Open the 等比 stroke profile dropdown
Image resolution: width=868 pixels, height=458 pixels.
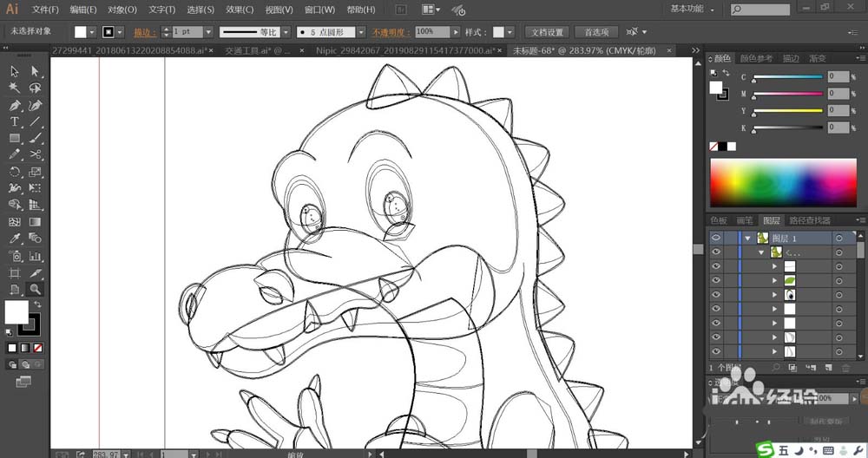[x=286, y=32]
